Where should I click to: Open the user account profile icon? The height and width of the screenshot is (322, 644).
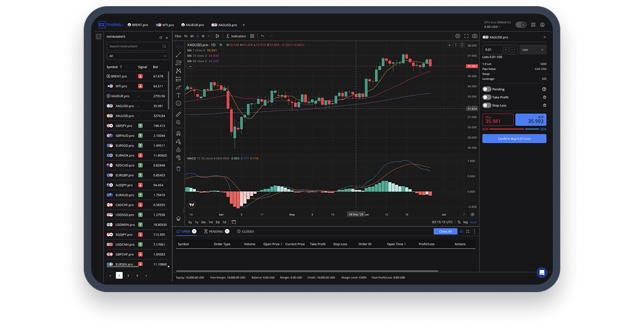(542, 25)
